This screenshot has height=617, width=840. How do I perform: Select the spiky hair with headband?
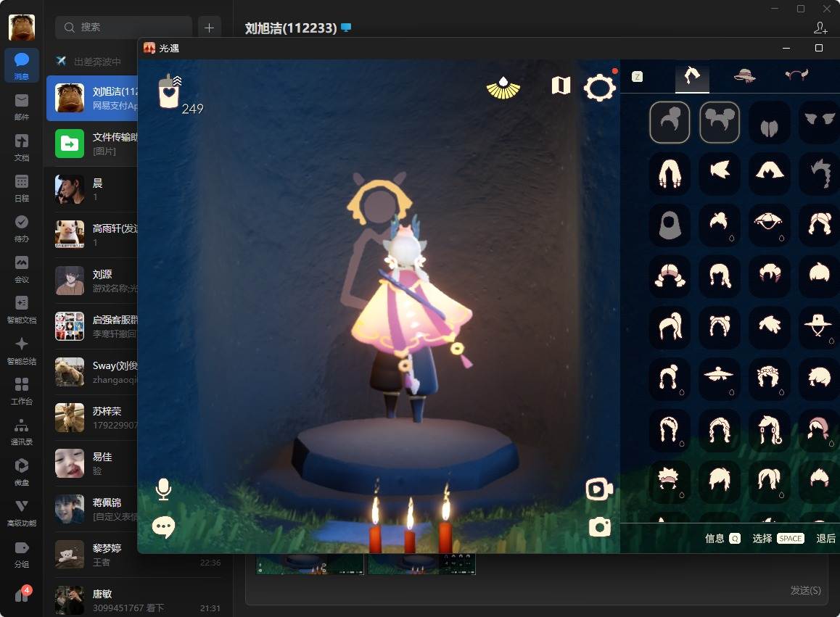[x=670, y=481]
